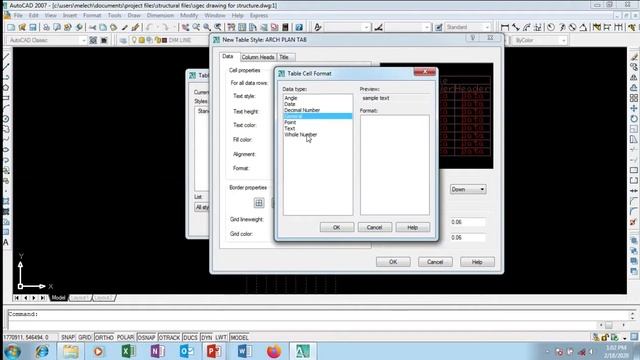Screen dimensions: 640x360
Task: Switch to the Column Heads tab
Action: [258, 57]
